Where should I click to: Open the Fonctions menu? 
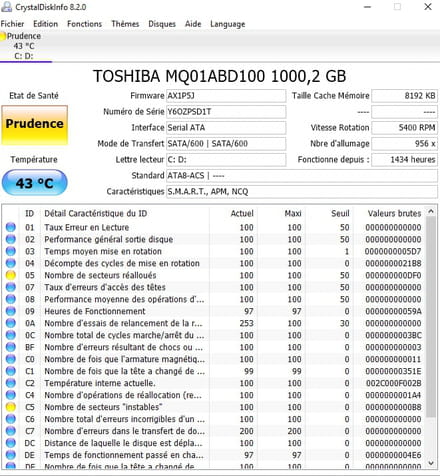tap(84, 24)
